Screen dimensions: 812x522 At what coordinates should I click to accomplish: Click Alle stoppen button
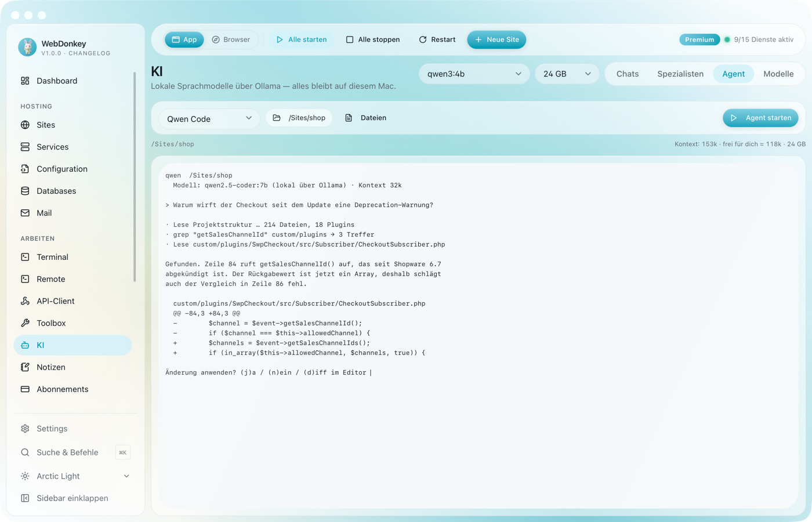[373, 39]
